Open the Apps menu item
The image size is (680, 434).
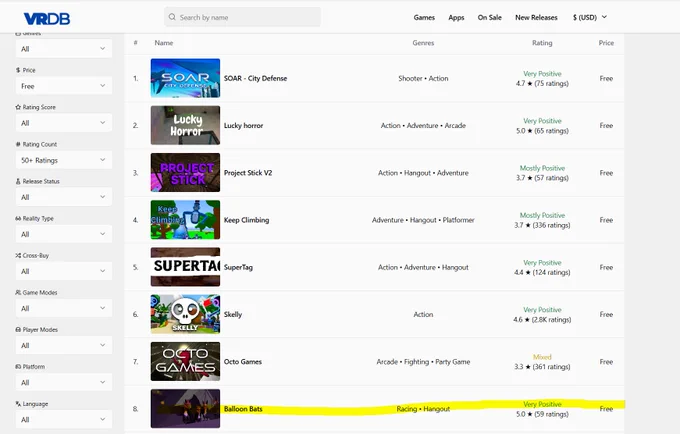pos(456,17)
